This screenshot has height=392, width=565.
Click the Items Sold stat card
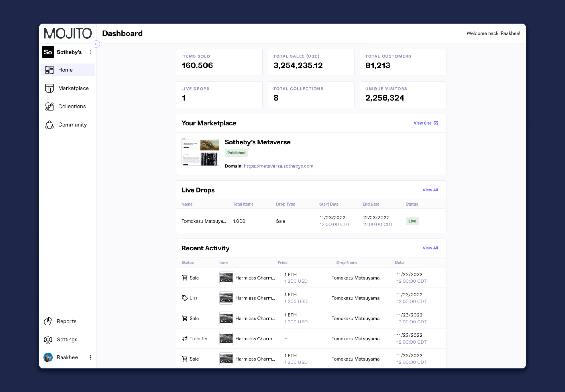(219, 62)
